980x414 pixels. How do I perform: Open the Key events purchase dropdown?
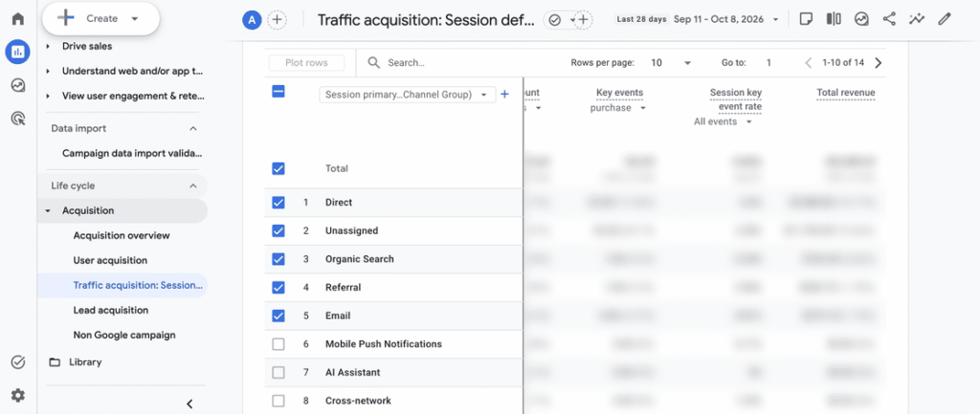pyautogui.click(x=617, y=107)
